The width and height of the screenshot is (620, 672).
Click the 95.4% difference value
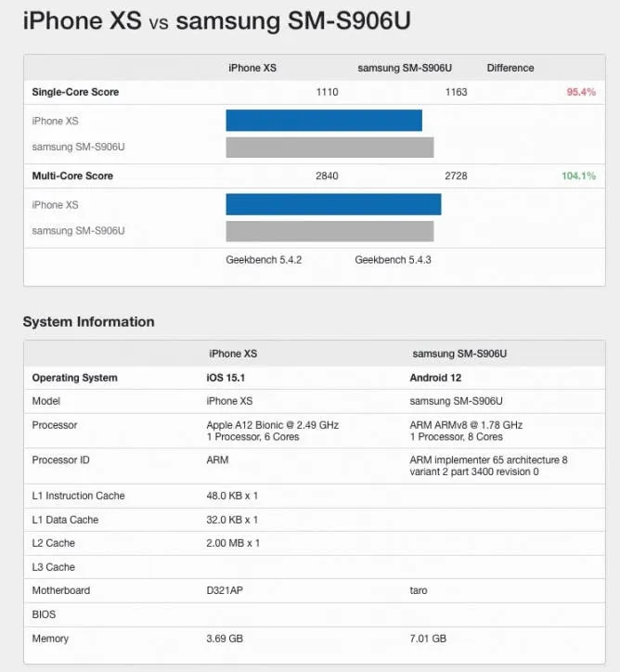click(580, 92)
